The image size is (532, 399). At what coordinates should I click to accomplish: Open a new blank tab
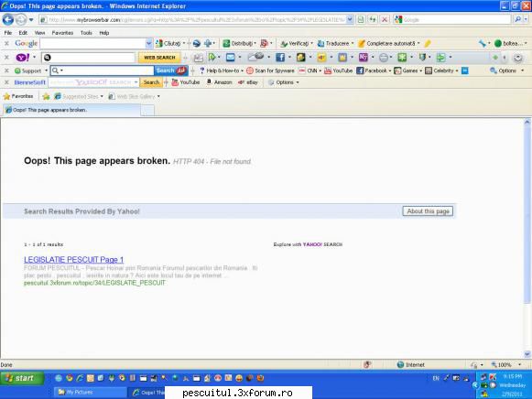[147, 111]
